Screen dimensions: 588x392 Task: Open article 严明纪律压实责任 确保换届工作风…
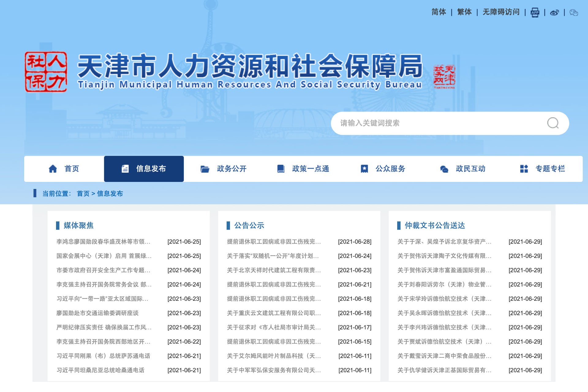click(104, 327)
